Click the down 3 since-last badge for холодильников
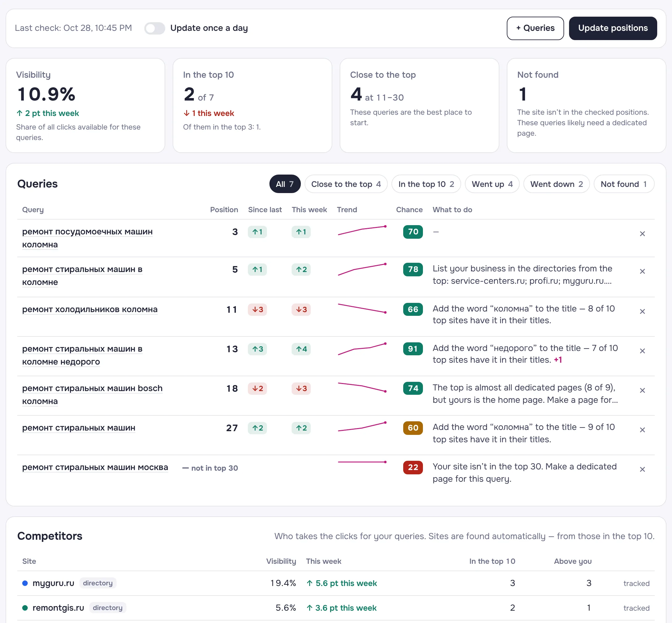The image size is (672, 623). click(257, 309)
